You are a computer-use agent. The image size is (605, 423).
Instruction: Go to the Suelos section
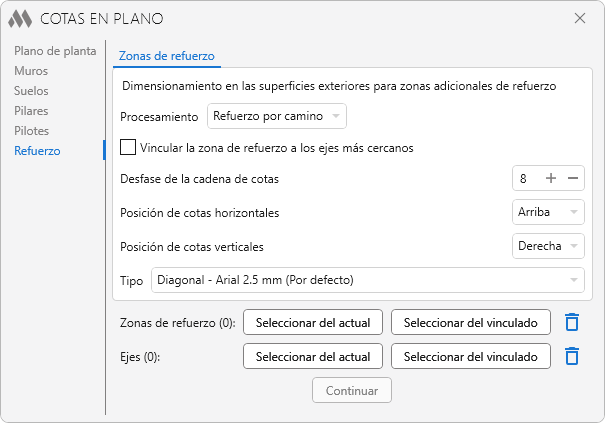pos(31,91)
